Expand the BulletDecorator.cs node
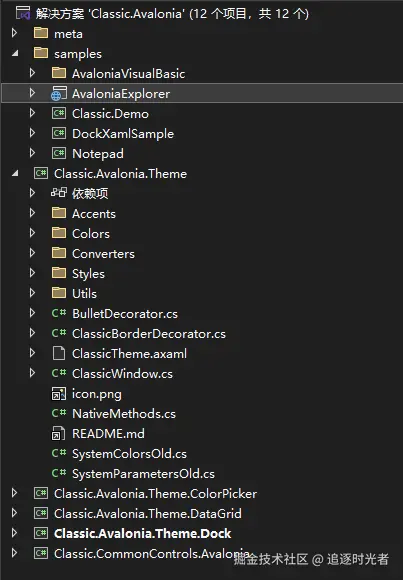 point(33,313)
